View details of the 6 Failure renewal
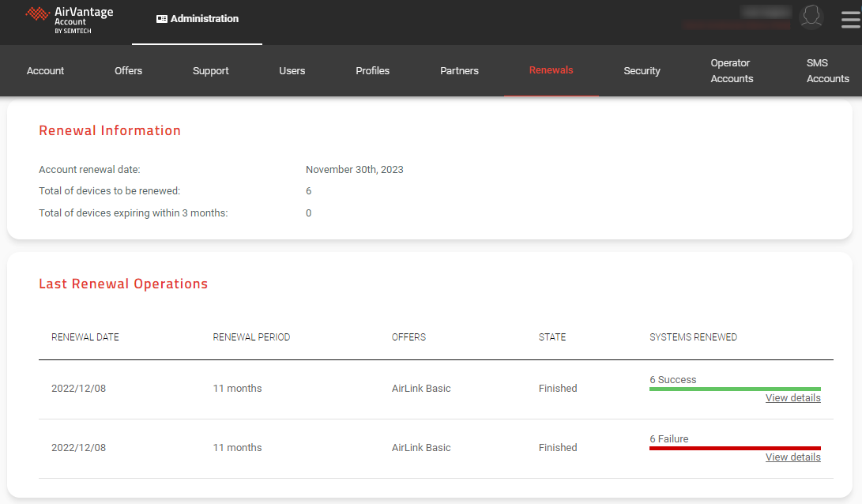 point(792,457)
